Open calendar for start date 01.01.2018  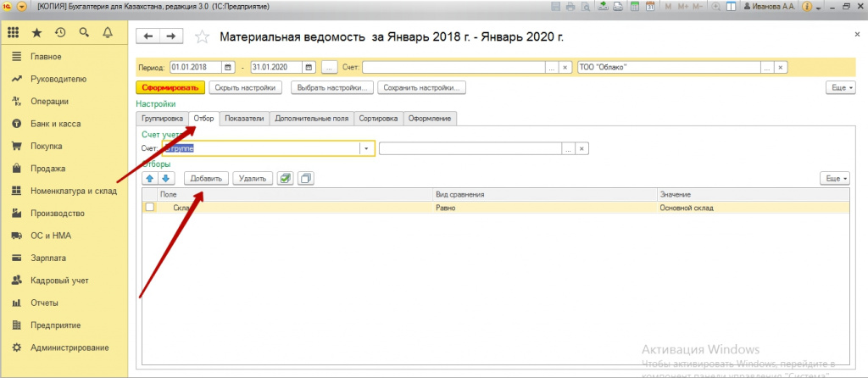(229, 67)
